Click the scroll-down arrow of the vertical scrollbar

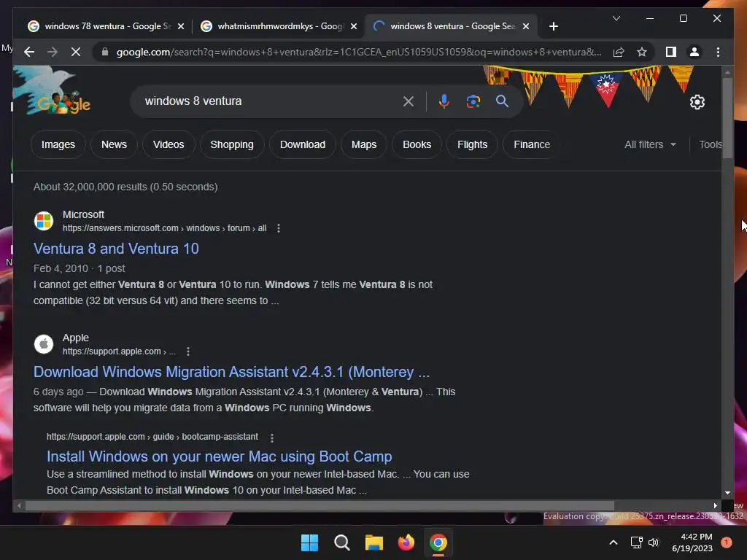(x=727, y=493)
